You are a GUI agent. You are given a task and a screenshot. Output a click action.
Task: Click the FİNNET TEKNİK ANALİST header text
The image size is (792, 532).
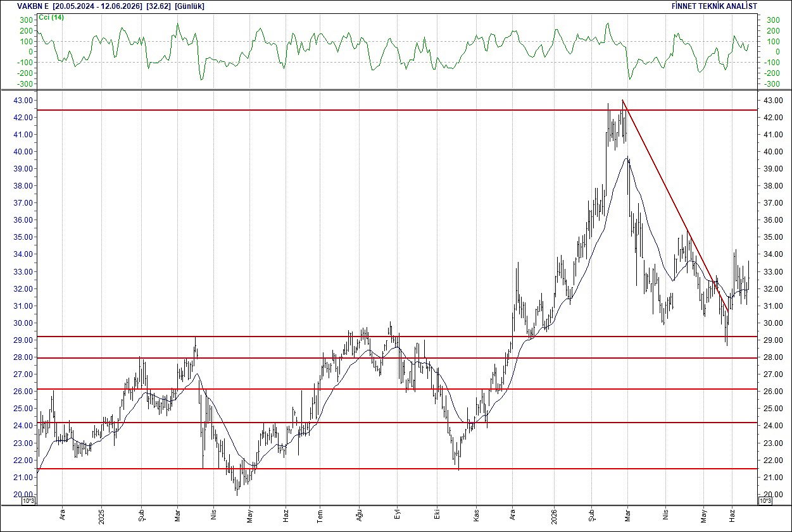coord(714,6)
